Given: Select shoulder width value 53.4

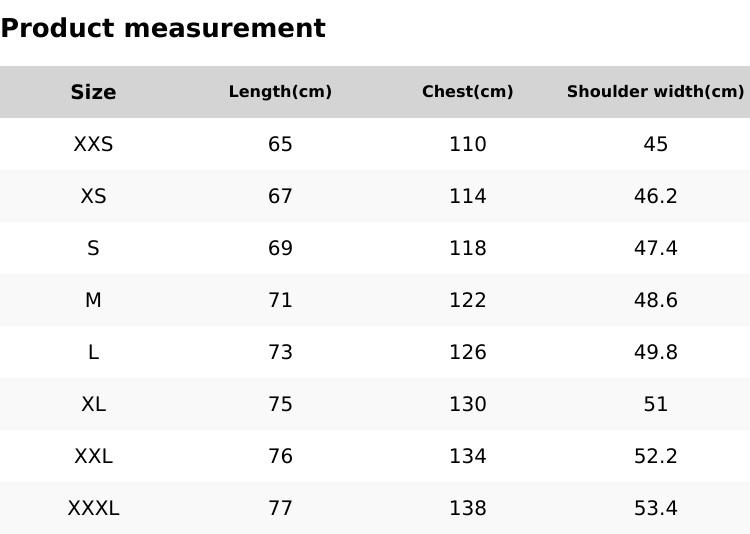Looking at the screenshot, I should (655, 508).
